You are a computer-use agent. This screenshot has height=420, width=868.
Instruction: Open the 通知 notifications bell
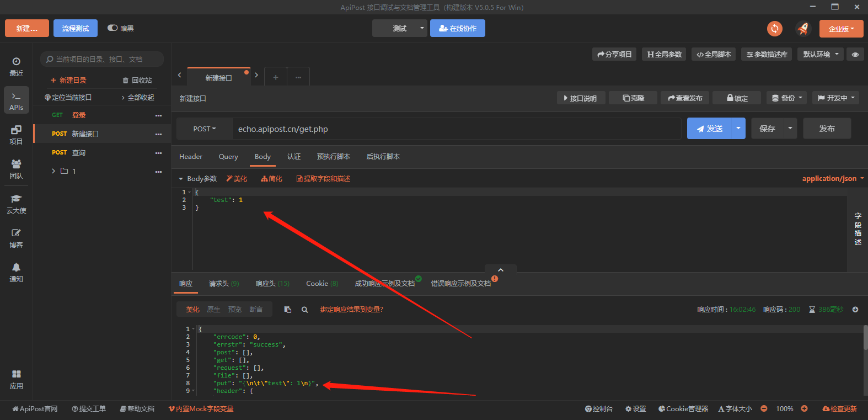tap(16, 272)
